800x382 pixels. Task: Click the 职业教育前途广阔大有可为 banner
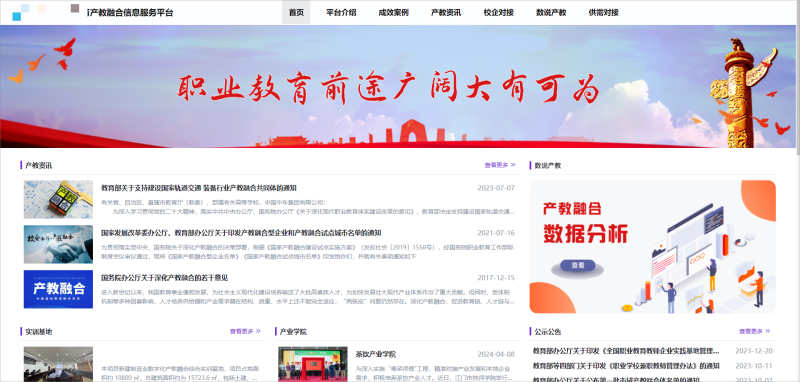coord(398,87)
